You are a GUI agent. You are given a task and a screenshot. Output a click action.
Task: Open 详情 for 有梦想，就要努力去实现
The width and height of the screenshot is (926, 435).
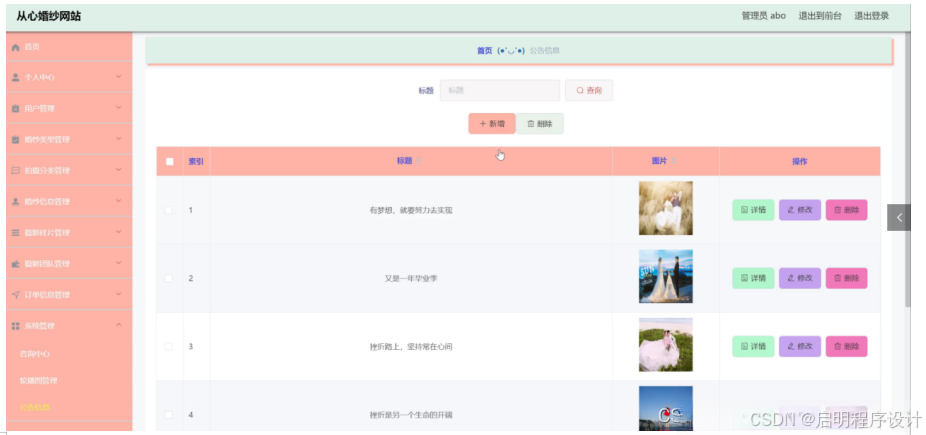click(753, 210)
